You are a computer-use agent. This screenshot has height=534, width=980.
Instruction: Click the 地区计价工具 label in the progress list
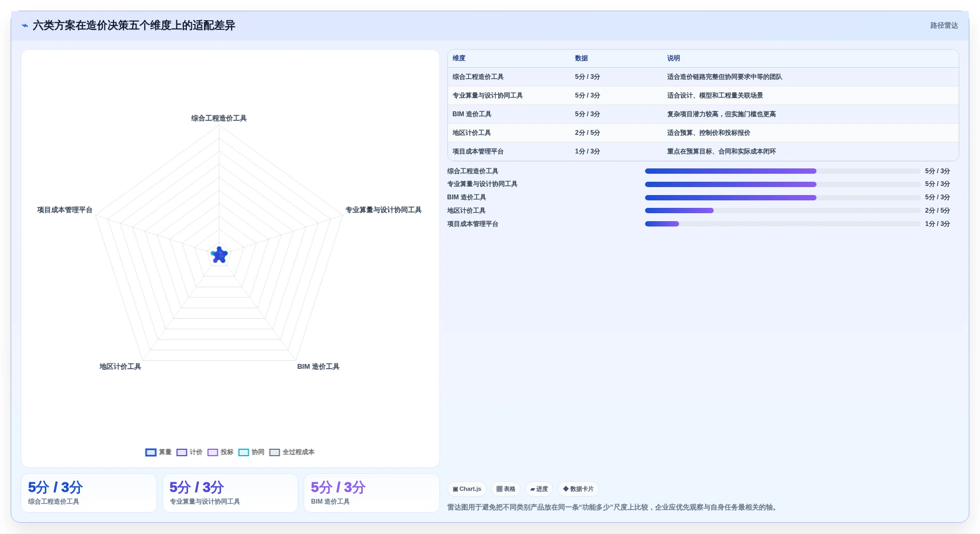coord(466,211)
